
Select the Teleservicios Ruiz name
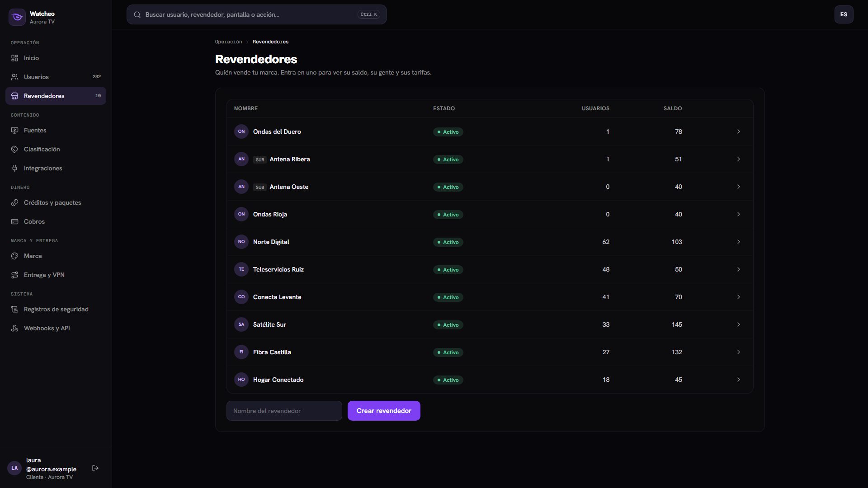[x=278, y=270]
